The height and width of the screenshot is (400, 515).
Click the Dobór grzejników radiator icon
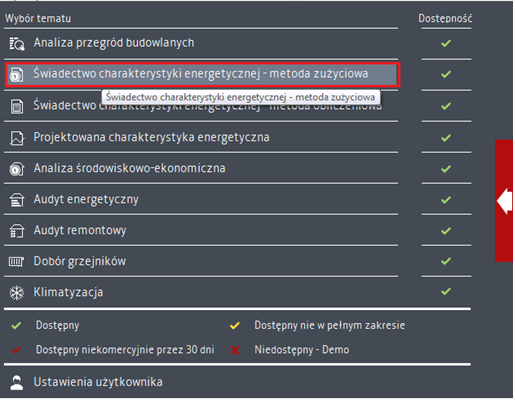(x=16, y=262)
